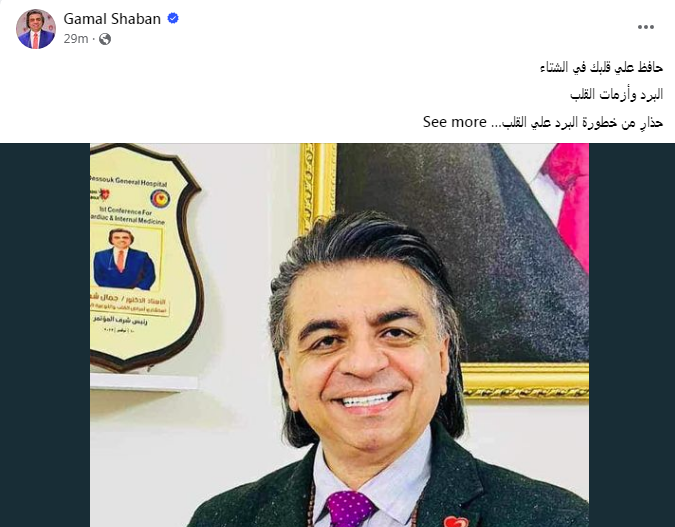Open the 29m post timestamp
The height and width of the screenshot is (527, 675).
point(76,39)
